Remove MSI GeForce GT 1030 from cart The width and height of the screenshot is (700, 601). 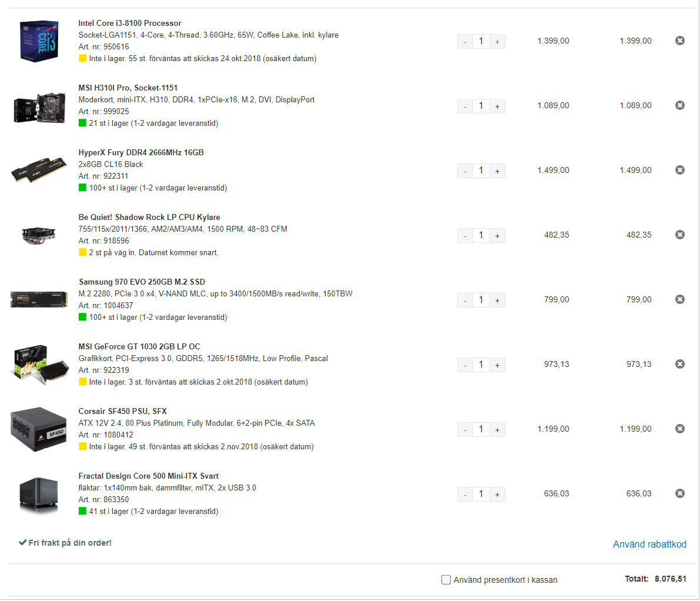(x=679, y=365)
